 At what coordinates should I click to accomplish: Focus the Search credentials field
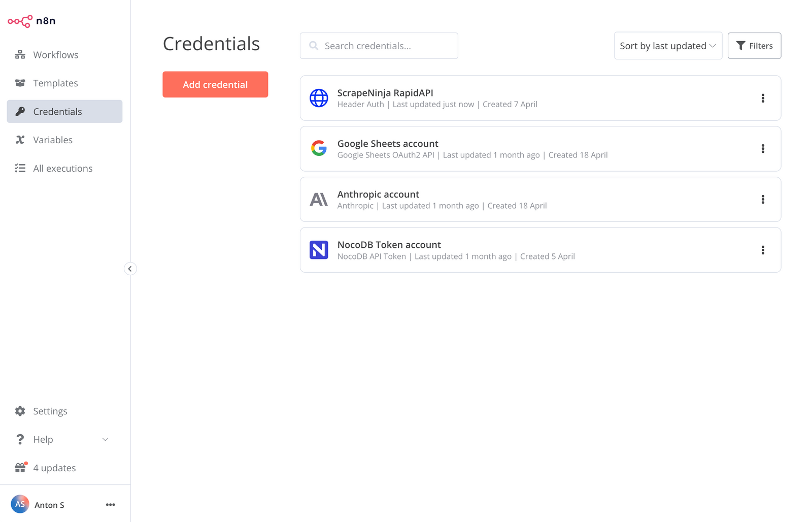pyautogui.click(x=386, y=46)
